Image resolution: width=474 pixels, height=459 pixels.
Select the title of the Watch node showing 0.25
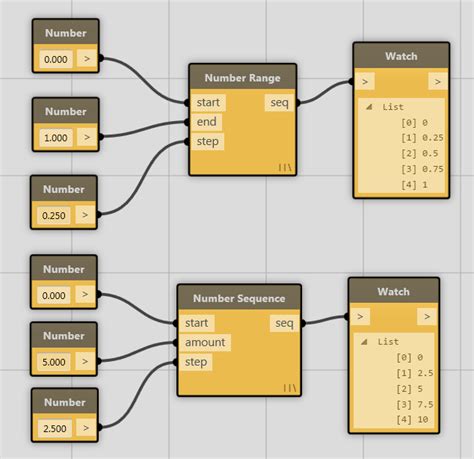tap(401, 56)
